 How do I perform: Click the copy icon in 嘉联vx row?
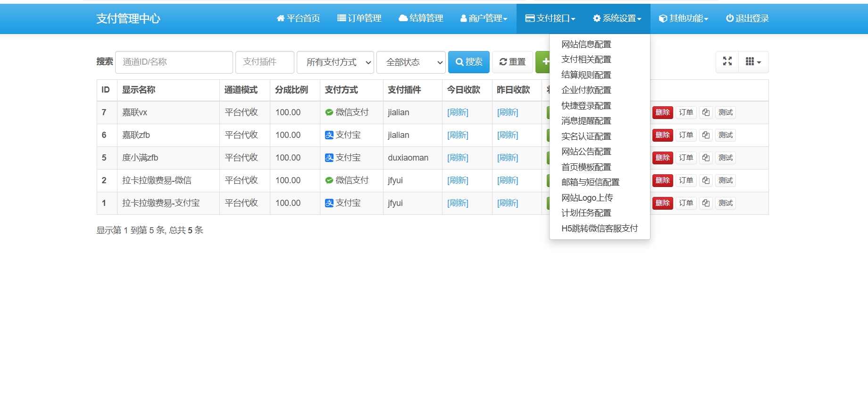tap(705, 112)
